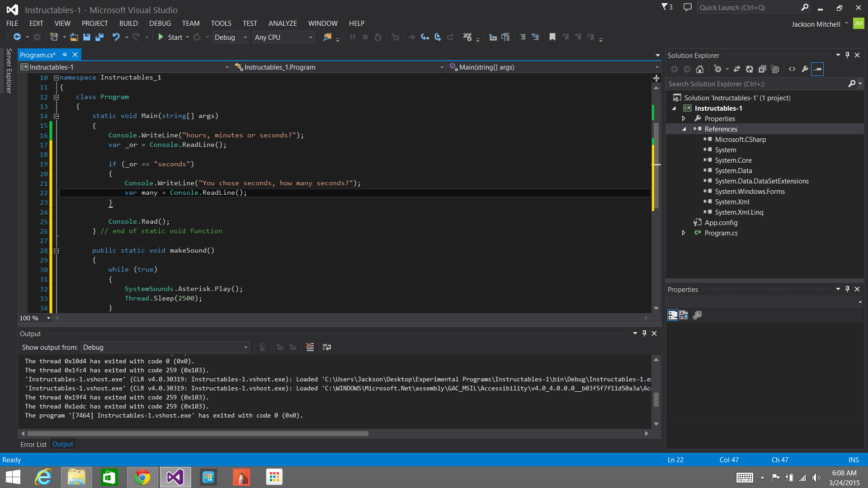Open the TOOLS menu
This screenshot has width=868, height=488.
click(221, 23)
